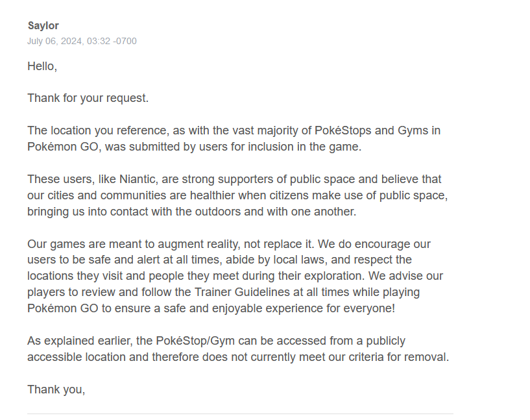Viewport: 530px width, 420px height.
Task: Click the "Thank you," closing line
Action: click(56, 389)
